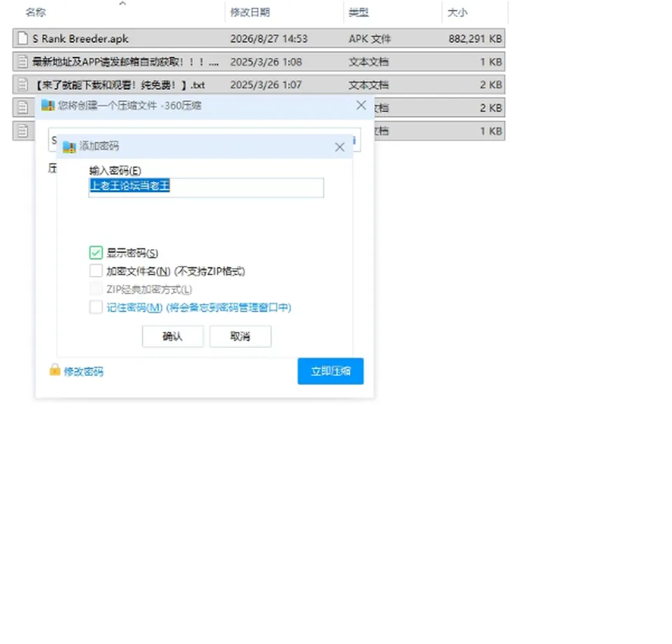Click the date 2025/3/26 1:07
The height and width of the screenshot is (644, 672).
266,85
